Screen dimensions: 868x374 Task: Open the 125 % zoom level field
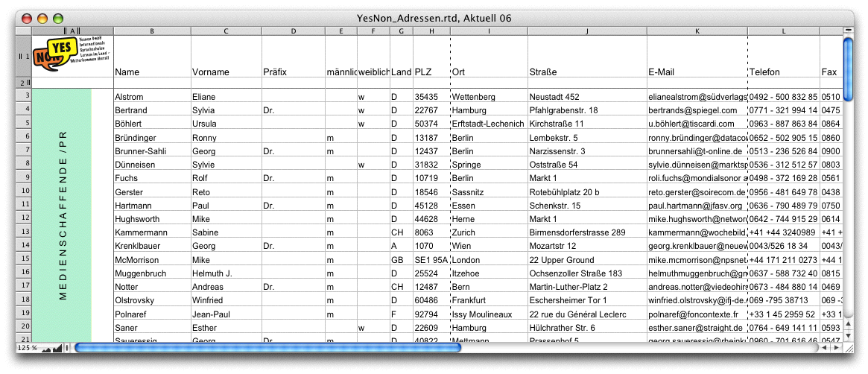[25, 348]
